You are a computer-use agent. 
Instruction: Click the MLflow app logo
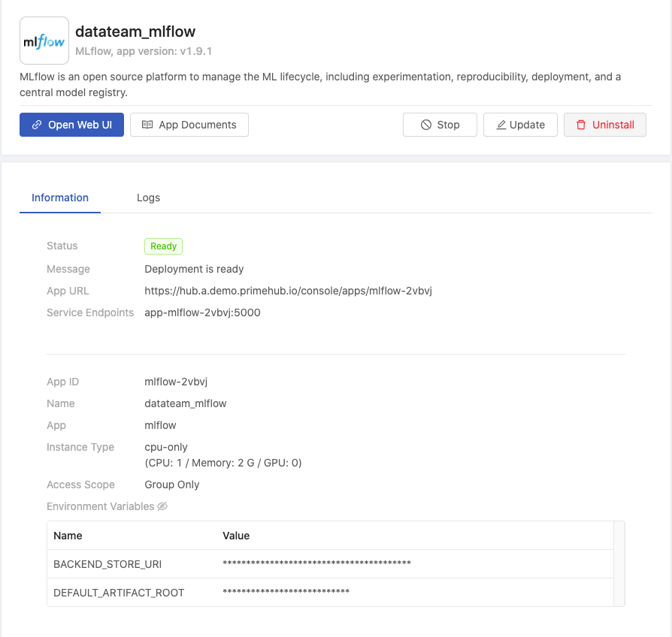pyautogui.click(x=44, y=41)
